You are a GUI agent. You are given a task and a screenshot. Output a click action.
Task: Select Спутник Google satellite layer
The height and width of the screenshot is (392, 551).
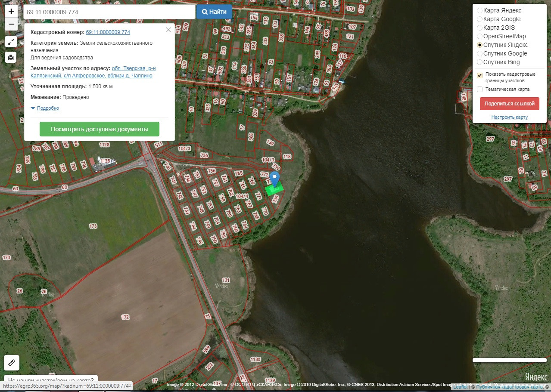(x=479, y=53)
